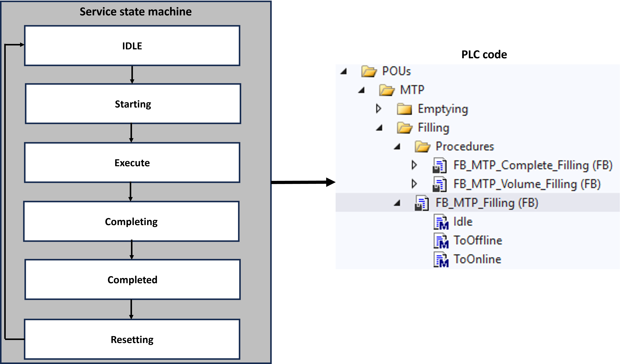
Task: Click the IDLE state box
Action: (x=132, y=46)
